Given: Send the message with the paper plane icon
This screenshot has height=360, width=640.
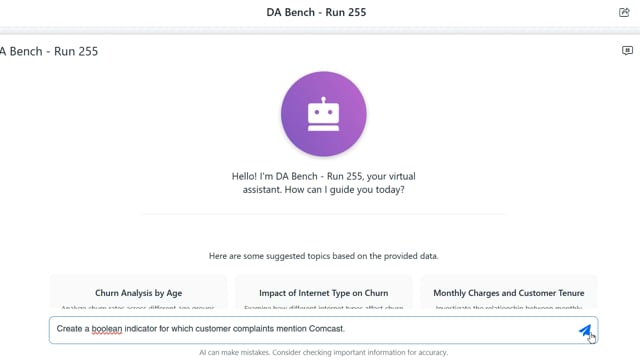Looking at the screenshot, I should [585, 330].
